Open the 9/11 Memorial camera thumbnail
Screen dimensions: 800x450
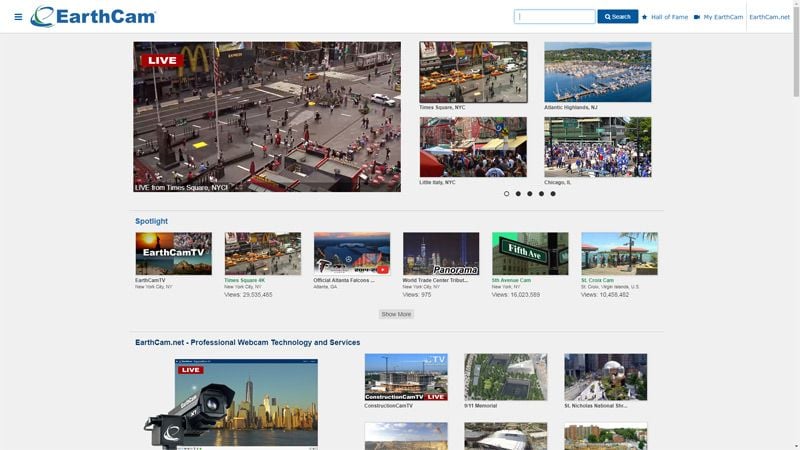tap(505, 377)
